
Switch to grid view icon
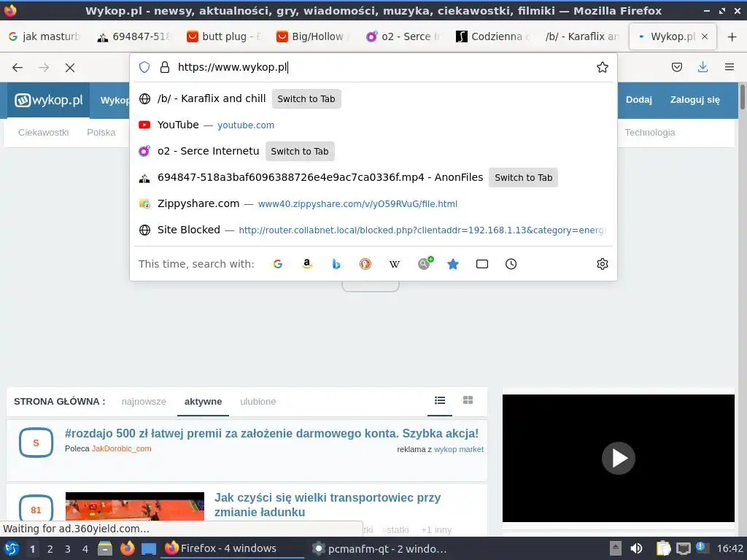468,400
